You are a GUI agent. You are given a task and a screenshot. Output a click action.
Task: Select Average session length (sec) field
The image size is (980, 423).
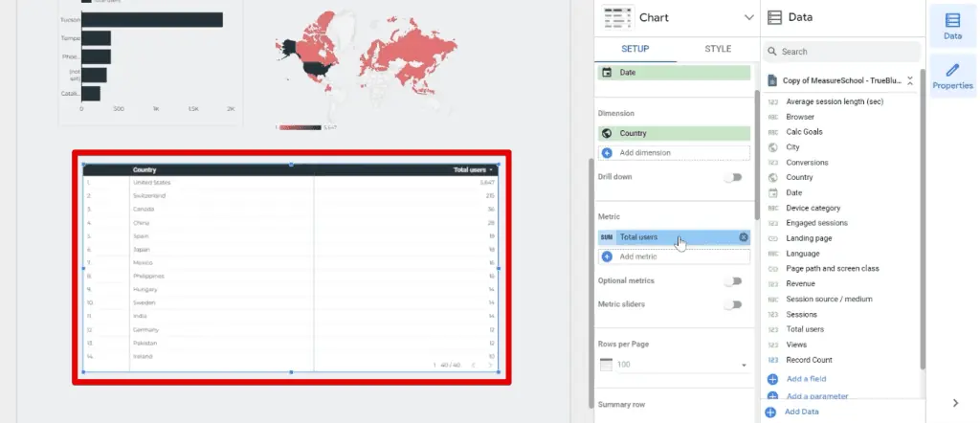[x=835, y=101]
